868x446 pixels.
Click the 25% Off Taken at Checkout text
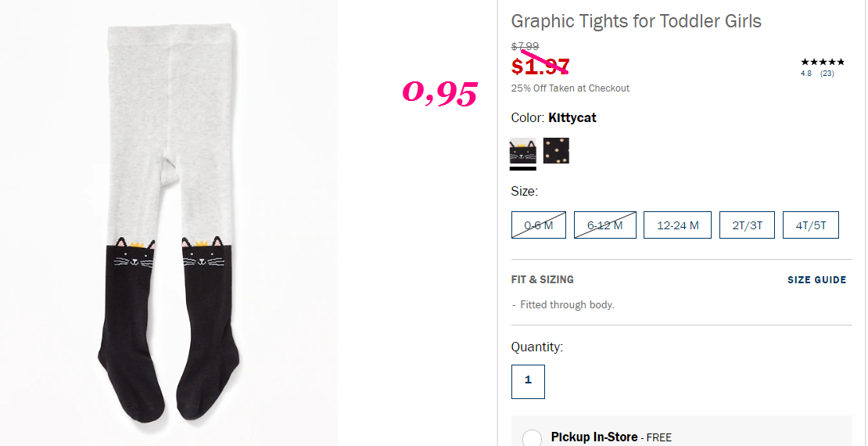[x=570, y=88]
